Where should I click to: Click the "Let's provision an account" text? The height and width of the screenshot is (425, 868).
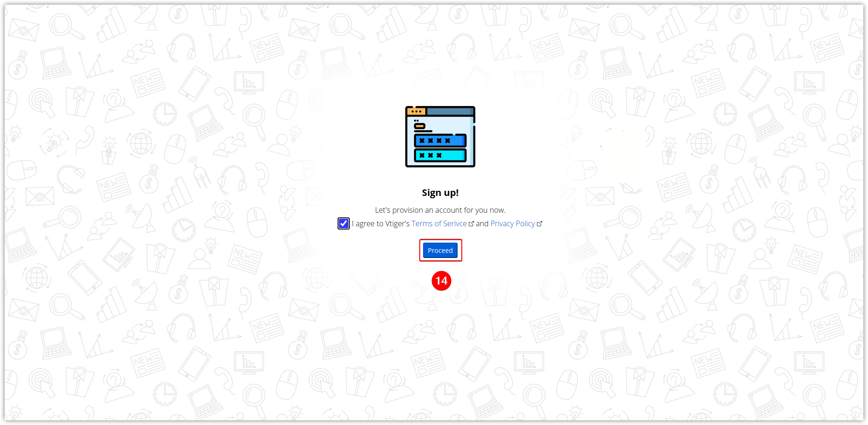click(x=440, y=210)
